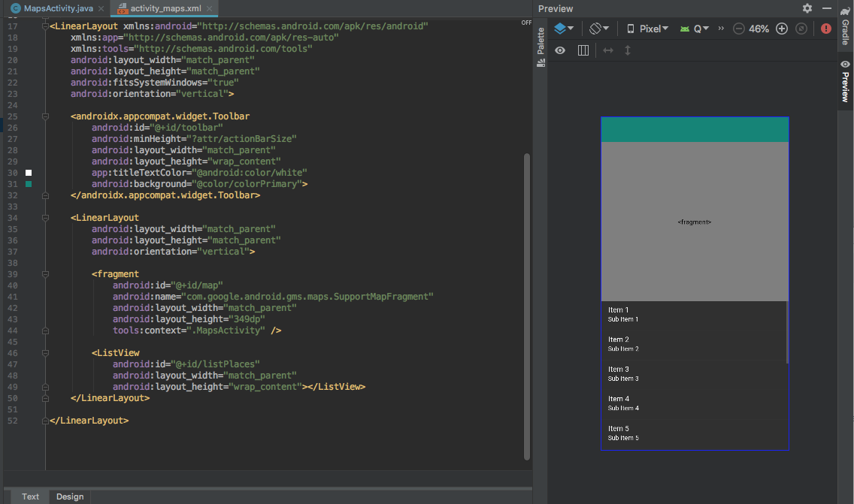
Task: Click the zoom to fit screen icon
Action: pyautogui.click(x=801, y=29)
